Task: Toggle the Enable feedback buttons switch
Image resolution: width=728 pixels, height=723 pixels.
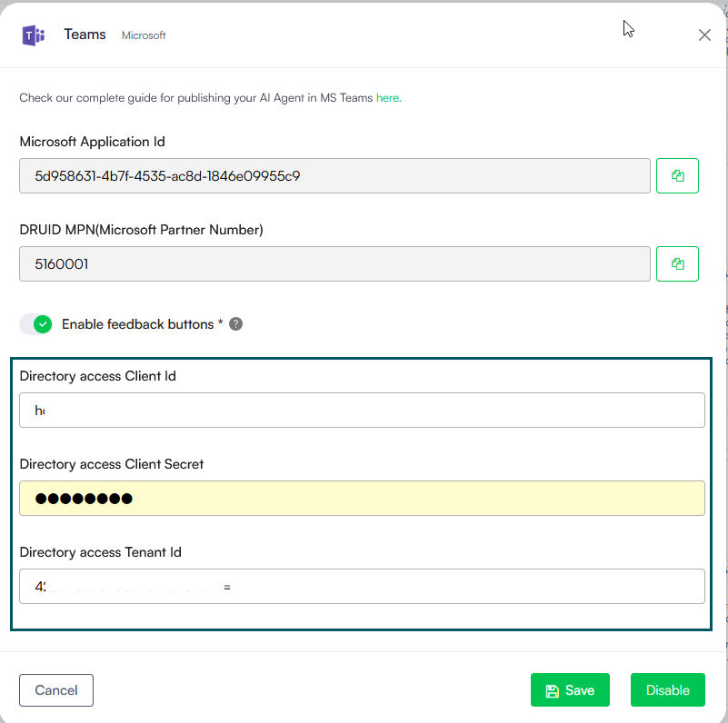Action: click(36, 324)
